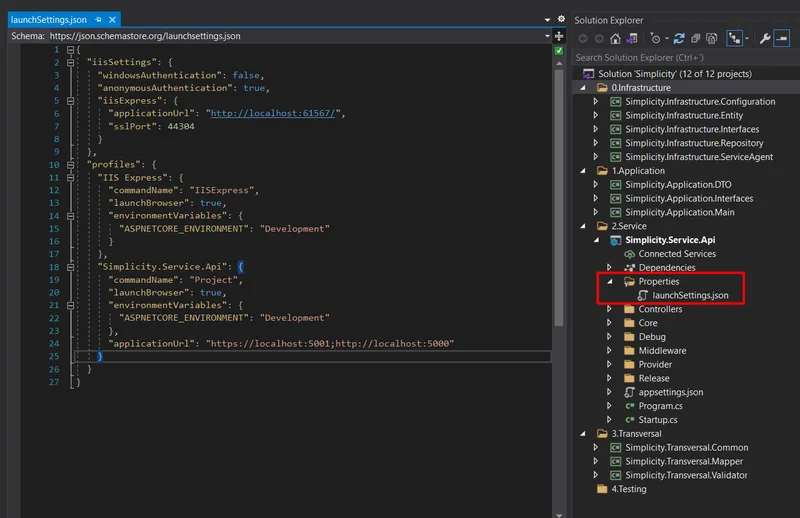800x518 pixels.
Task: Expand the Dependencies node arrow
Action: 609,267
